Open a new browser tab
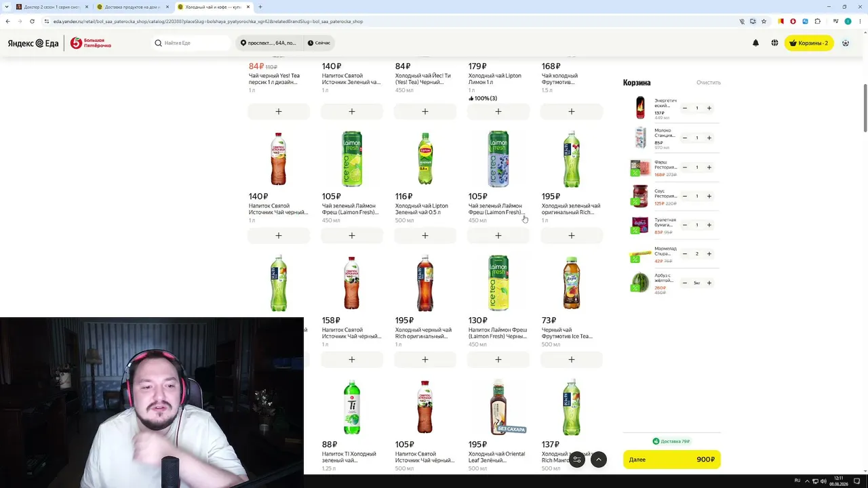The width and height of the screenshot is (868, 488). click(x=260, y=7)
